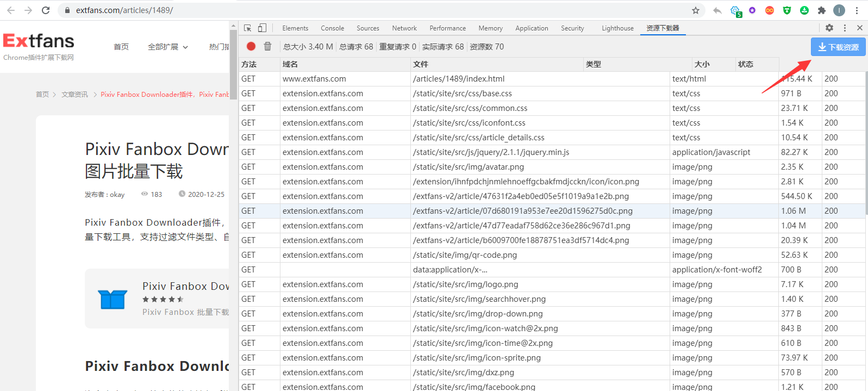Click the 方法 column header
868x391 pixels.
pos(259,64)
